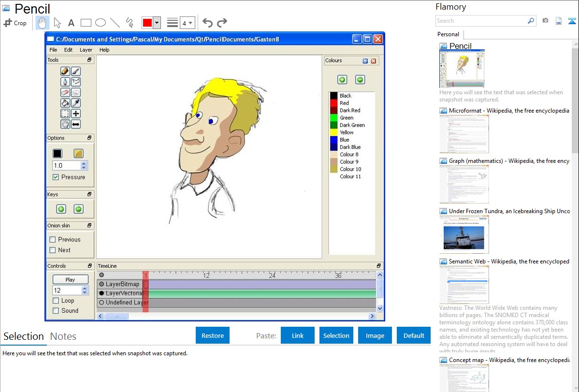This screenshot has height=392, width=579.
Task: Add a new colour in Colours panel
Action: click(x=342, y=79)
